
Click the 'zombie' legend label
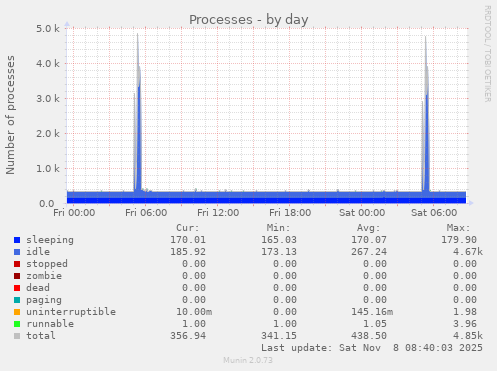[44, 276]
